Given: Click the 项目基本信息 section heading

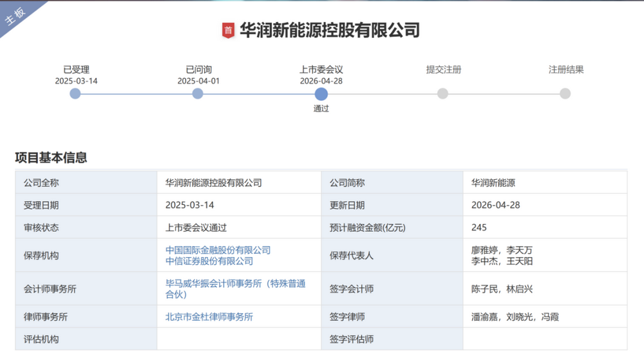Looking at the screenshot, I should (x=51, y=157).
